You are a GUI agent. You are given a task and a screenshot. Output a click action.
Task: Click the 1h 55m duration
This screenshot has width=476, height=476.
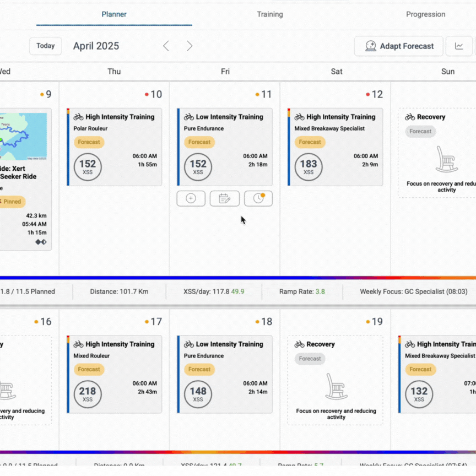[x=148, y=165]
